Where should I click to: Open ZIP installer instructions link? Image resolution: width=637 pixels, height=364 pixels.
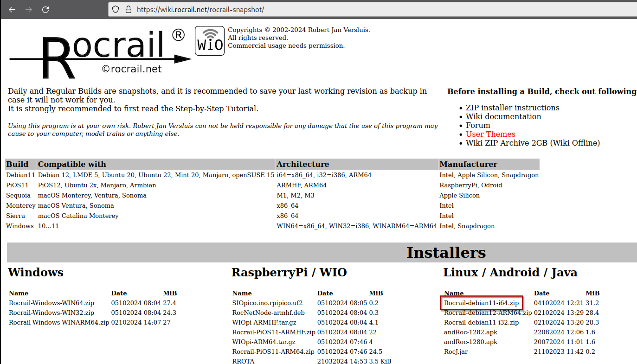click(512, 108)
